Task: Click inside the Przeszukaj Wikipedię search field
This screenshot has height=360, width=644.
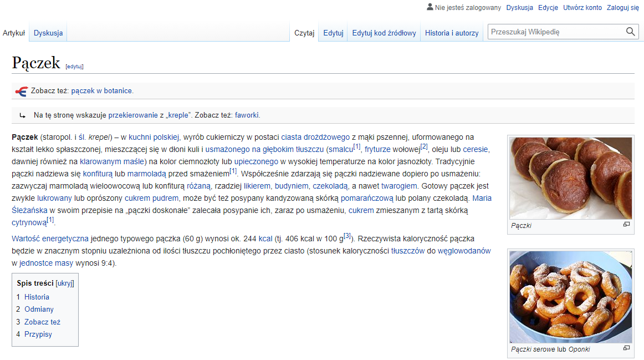Action: click(554, 32)
